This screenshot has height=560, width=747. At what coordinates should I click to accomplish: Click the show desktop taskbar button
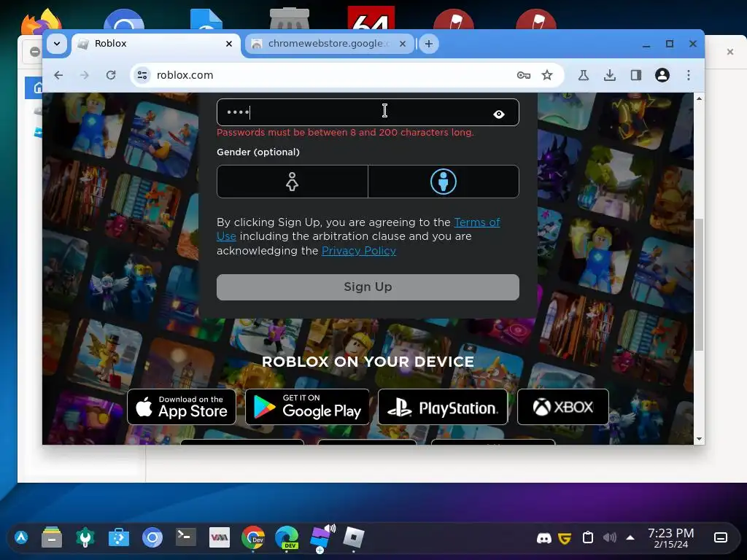(x=720, y=538)
